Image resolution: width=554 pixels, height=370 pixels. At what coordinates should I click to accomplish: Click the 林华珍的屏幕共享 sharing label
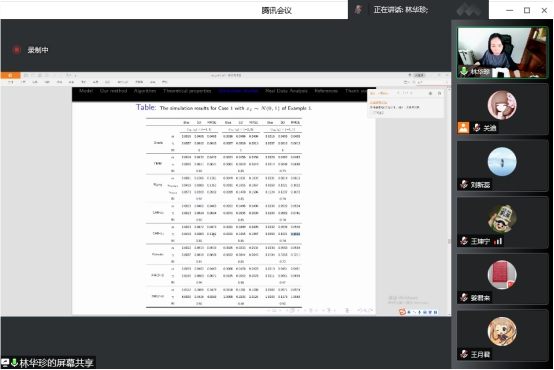[x=57, y=363]
